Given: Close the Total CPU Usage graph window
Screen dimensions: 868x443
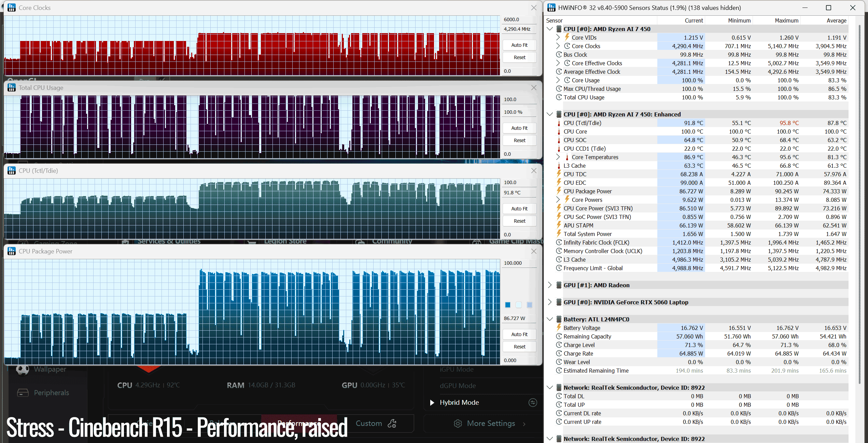Looking at the screenshot, I should coord(534,88).
